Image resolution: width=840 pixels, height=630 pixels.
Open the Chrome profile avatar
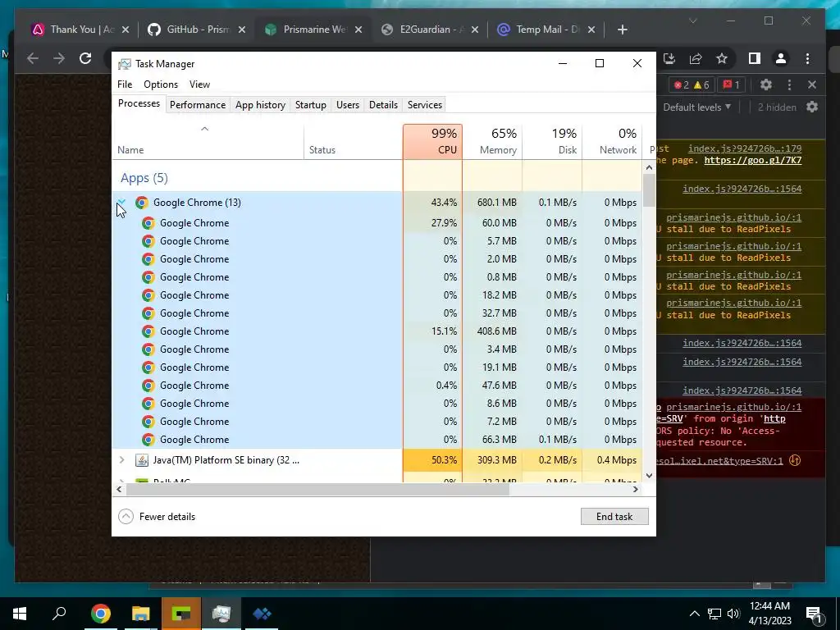(x=781, y=58)
